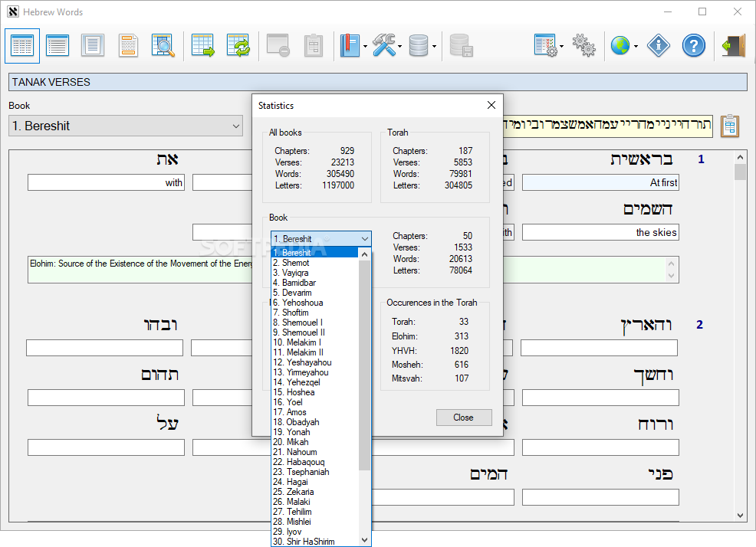756x547 pixels.
Task: Select 4. Bamidbar in the book list
Action: pos(315,283)
